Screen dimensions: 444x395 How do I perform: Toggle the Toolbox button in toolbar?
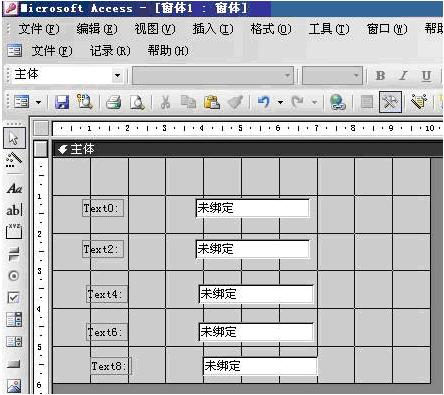click(390, 102)
